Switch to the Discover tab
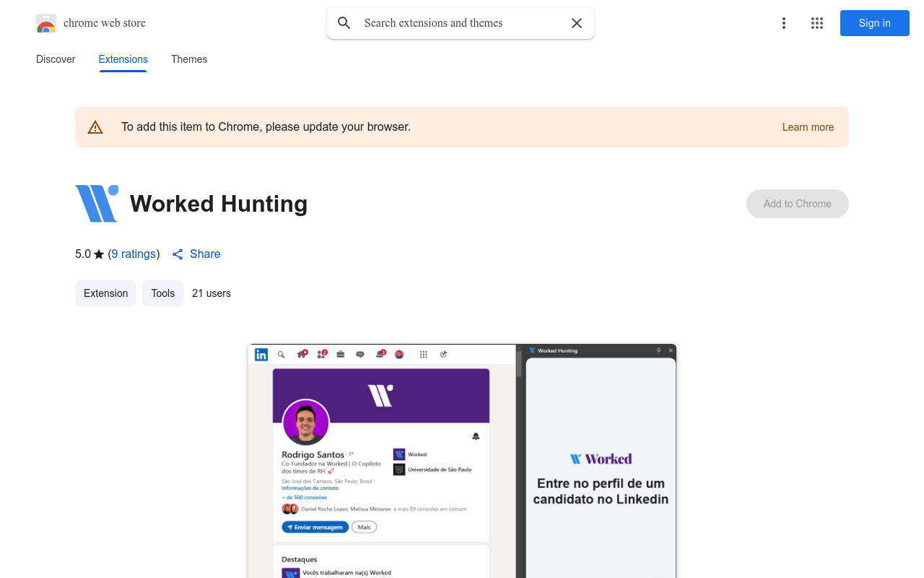 click(56, 59)
